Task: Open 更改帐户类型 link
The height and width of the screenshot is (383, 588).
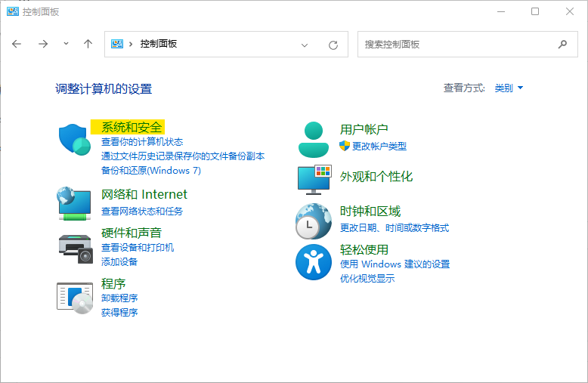Action: (379, 146)
